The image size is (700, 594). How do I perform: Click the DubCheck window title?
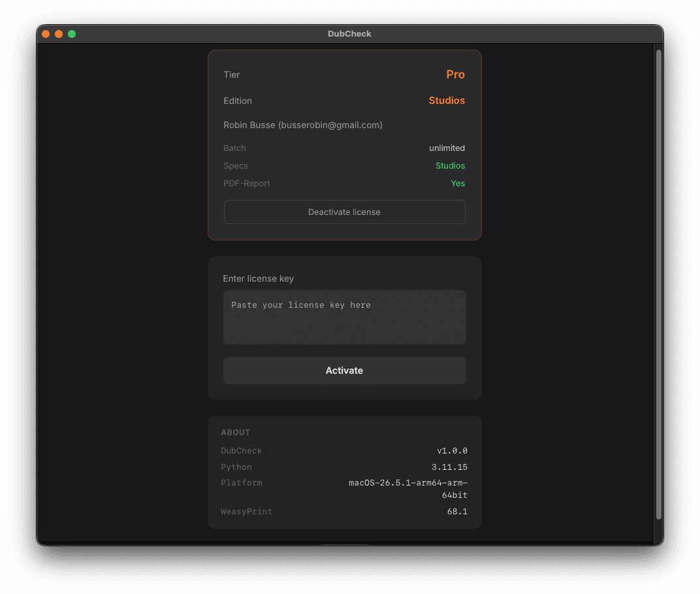[349, 34]
